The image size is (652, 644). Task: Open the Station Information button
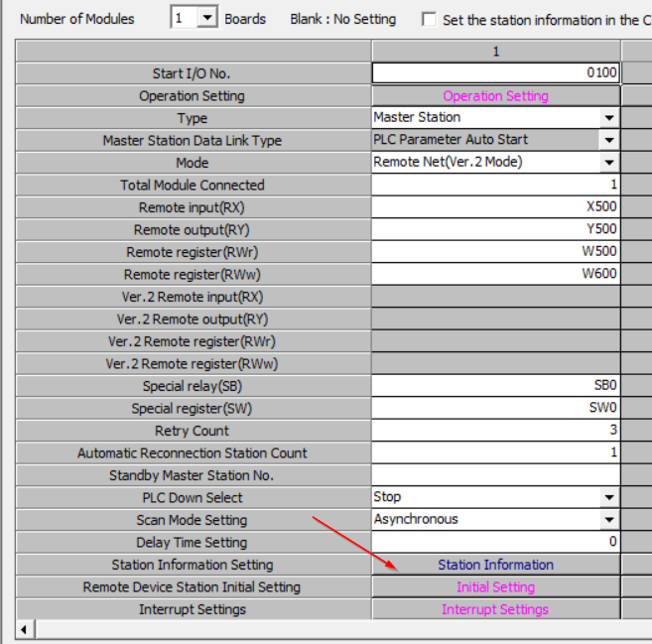495,565
